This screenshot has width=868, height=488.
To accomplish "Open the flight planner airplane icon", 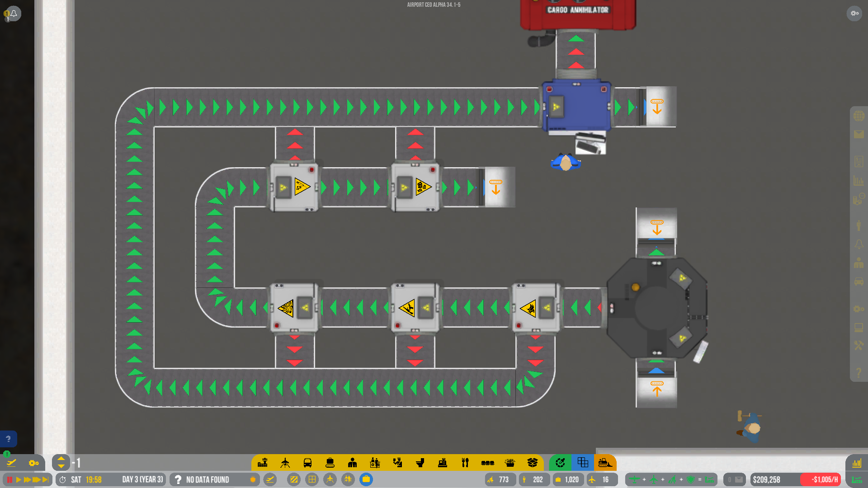I will pyautogui.click(x=11, y=463).
